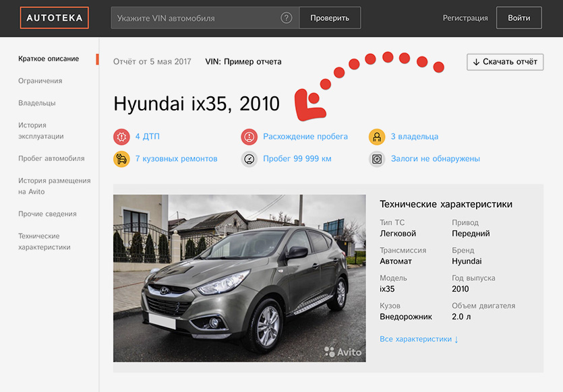
Task: Go to Владельцы in the sidebar
Action: [37, 103]
